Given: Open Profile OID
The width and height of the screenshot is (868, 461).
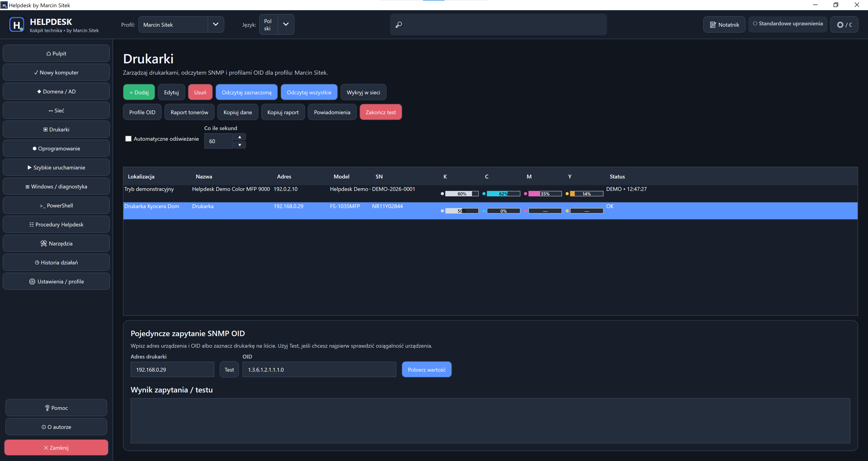Looking at the screenshot, I should [x=142, y=112].
